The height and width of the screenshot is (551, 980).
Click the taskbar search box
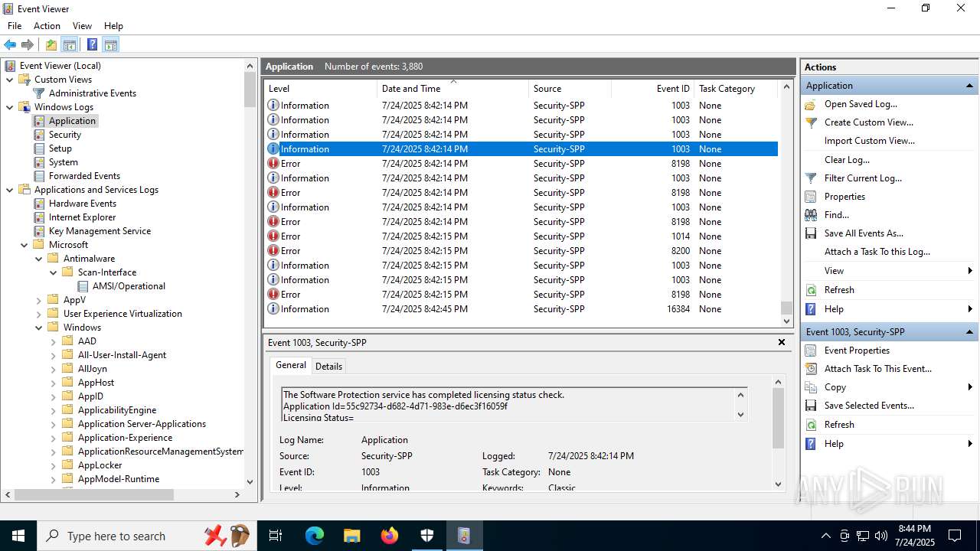(x=145, y=536)
